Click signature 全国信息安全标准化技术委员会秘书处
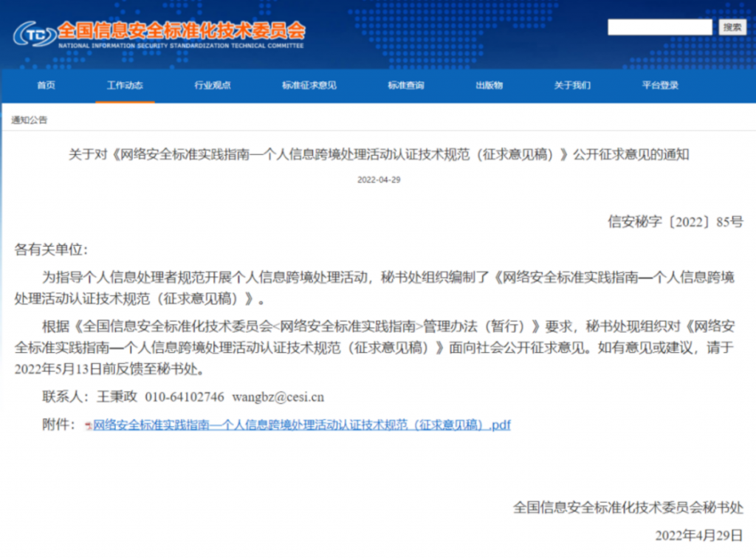 point(628,507)
